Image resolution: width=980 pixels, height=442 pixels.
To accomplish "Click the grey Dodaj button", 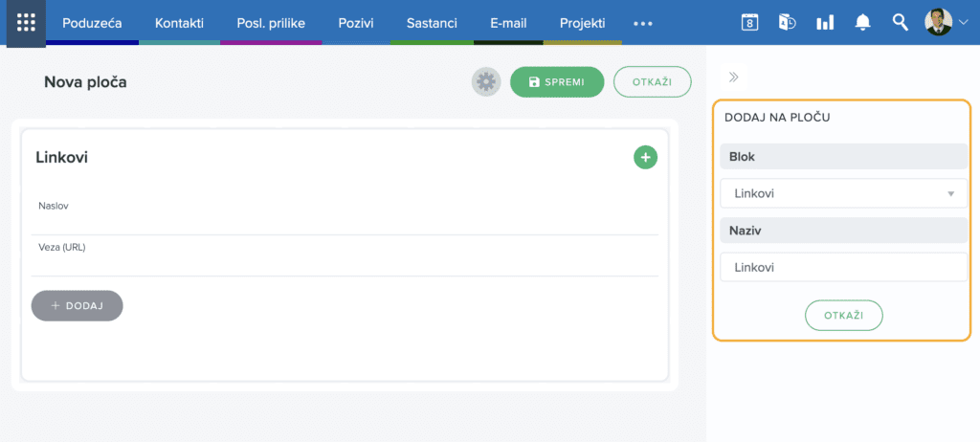I will click(x=77, y=305).
